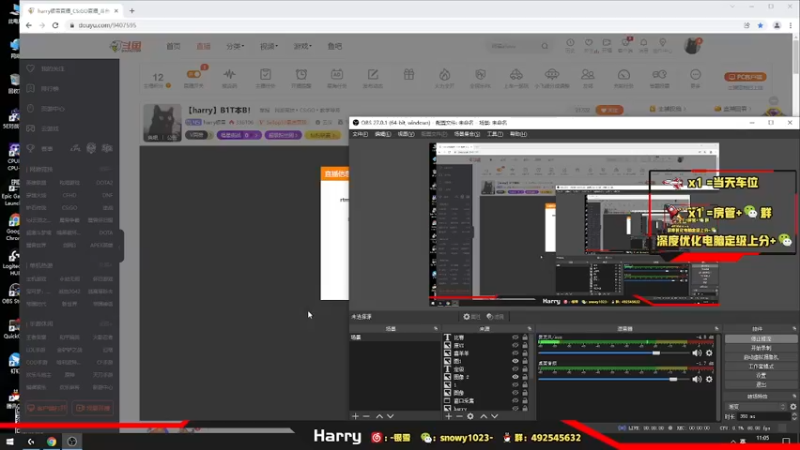Click the flame icon in broadcaster toolbar
800x450 pixels.
444,74
